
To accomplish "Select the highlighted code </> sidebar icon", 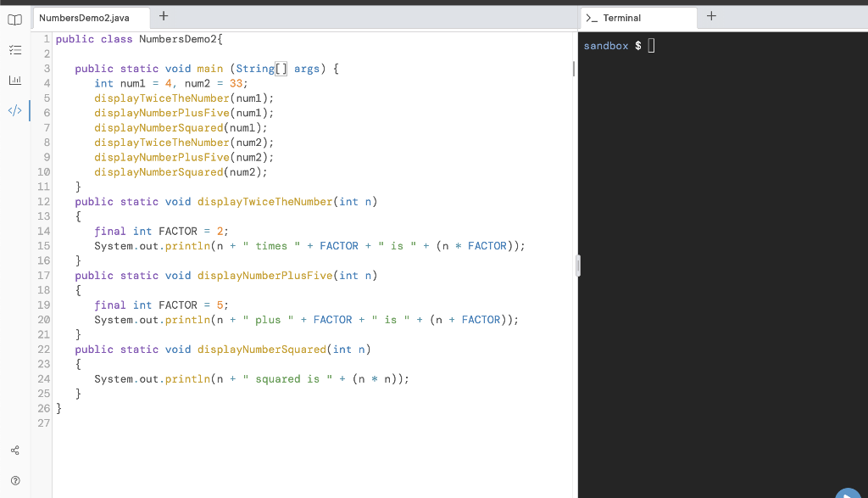I will (x=14, y=109).
